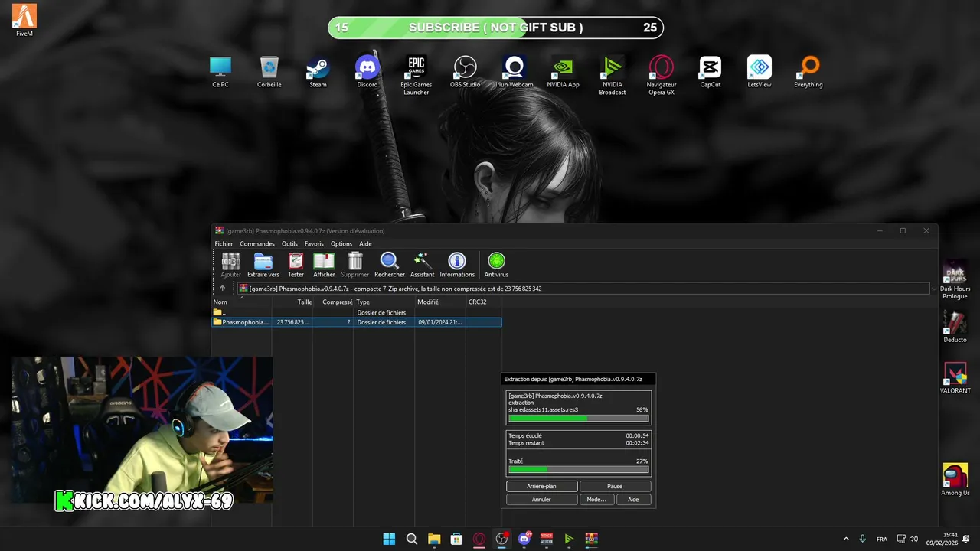Select the Ce PC desktop icon

220,72
